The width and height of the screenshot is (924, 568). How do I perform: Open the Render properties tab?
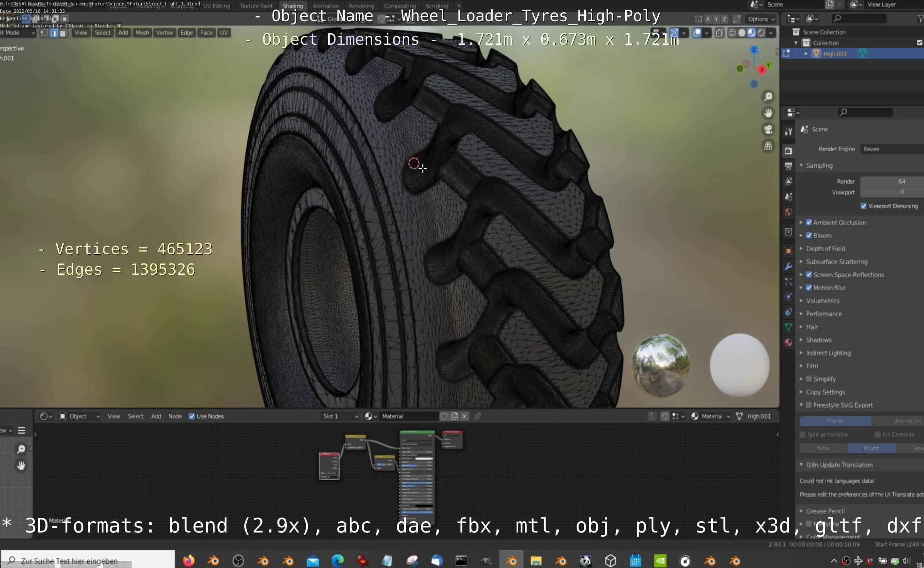[788, 150]
